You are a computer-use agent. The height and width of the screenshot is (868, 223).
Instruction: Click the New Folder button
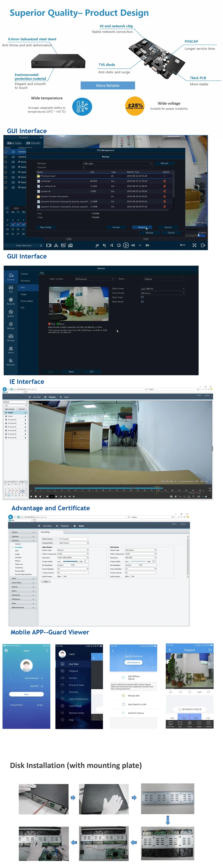point(46,227)
